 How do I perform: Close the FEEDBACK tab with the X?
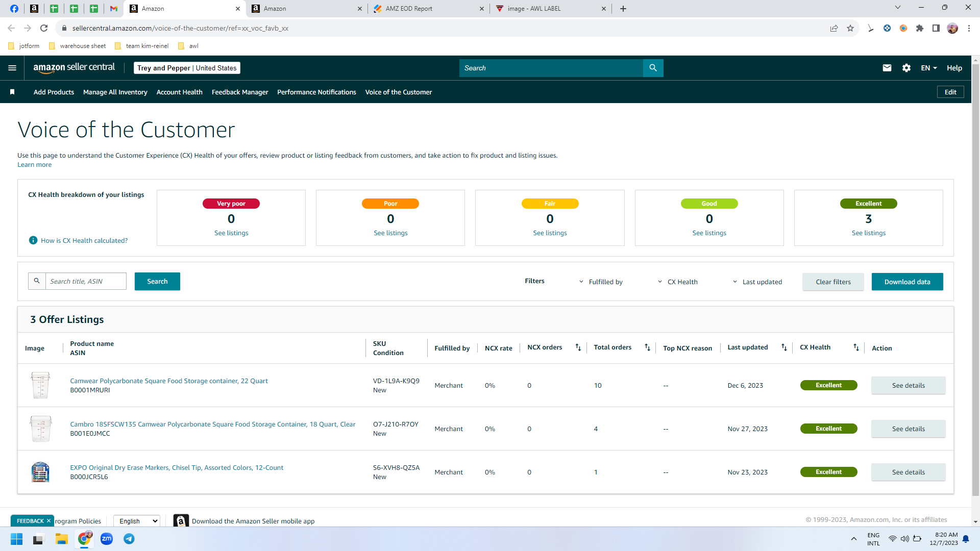tap(48, 520)
